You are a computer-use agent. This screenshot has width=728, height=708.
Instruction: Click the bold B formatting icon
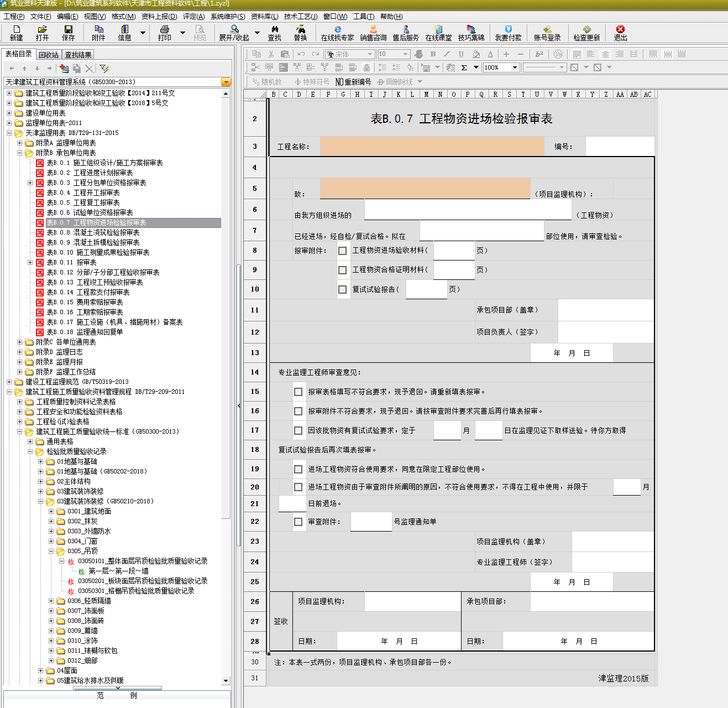(x=433, y=54)
